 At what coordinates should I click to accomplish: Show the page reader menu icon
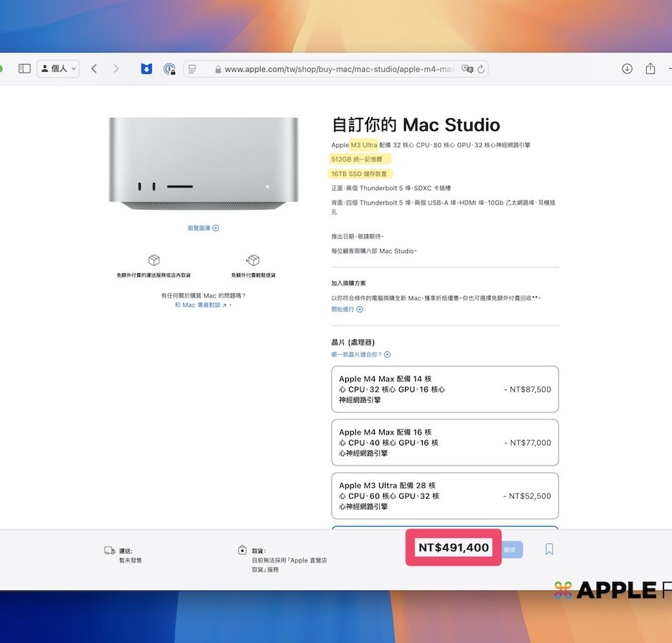pyautogui.click(x=191, y=69)
